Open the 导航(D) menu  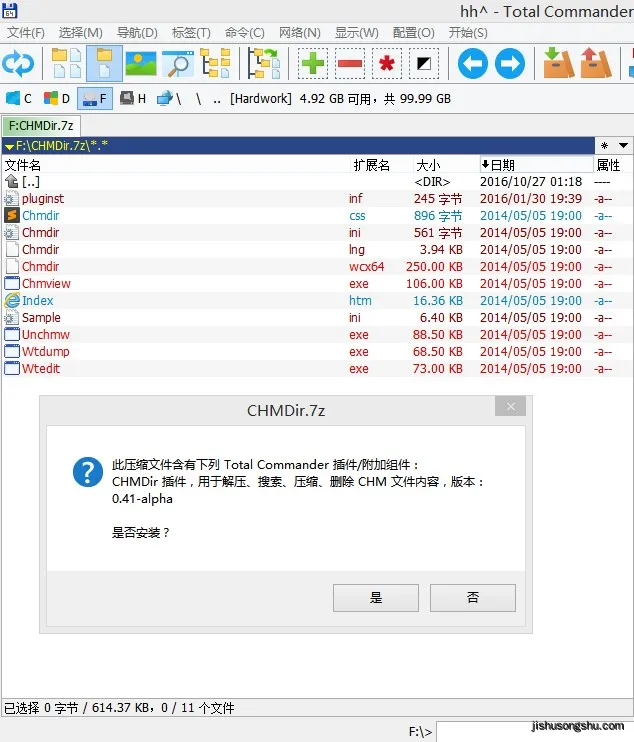(x=137, y=33)
